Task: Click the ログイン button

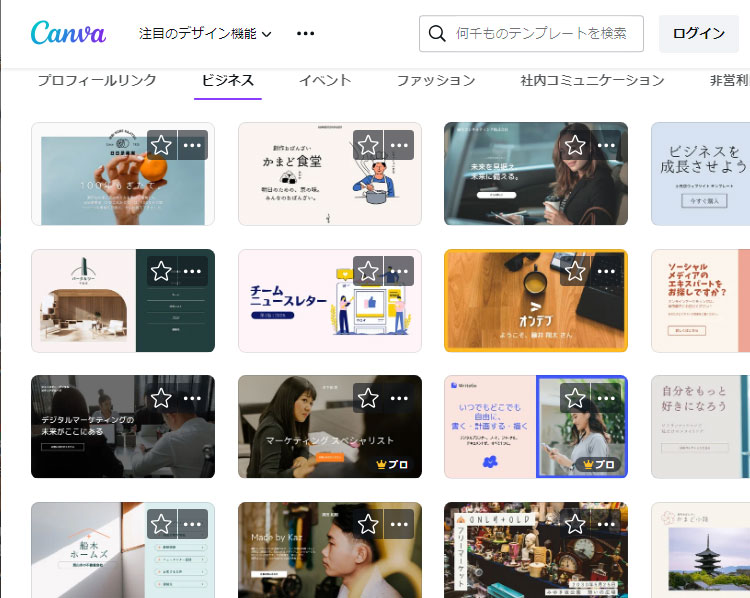Action: 699,33
